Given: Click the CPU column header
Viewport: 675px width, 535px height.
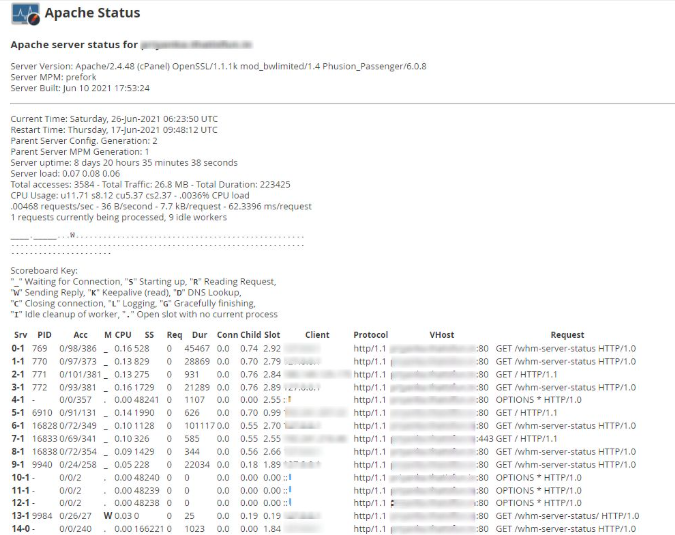Looking at the screenshot, I should [123, 335].
